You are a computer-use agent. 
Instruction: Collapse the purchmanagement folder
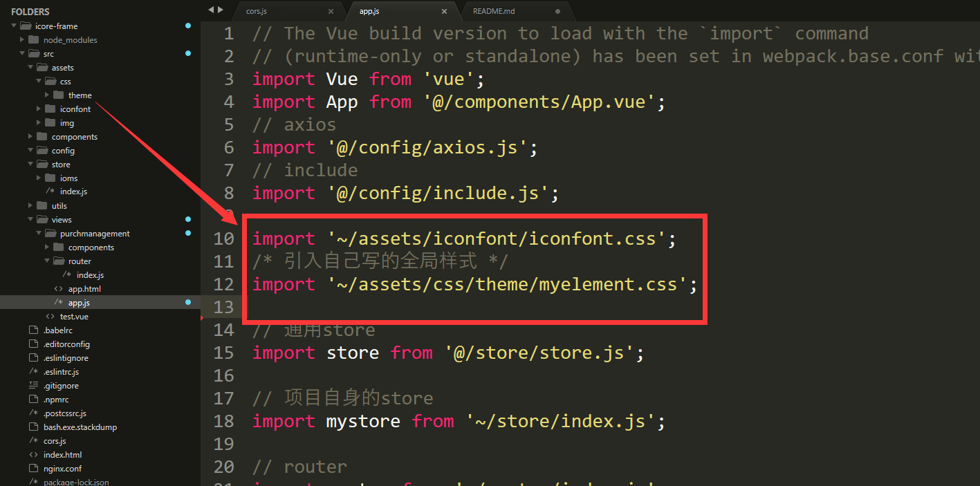[39, 234]
